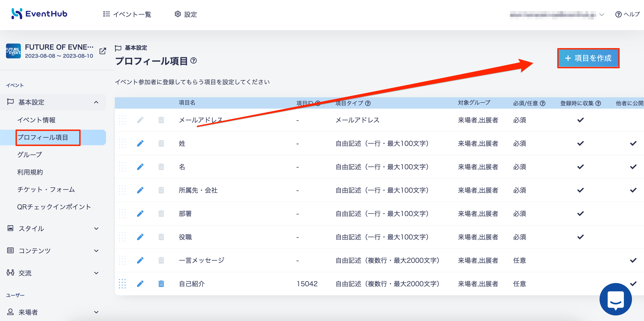
Task: Click help icon beside 登録時に収集 column header
Action: tap(598, 103)
